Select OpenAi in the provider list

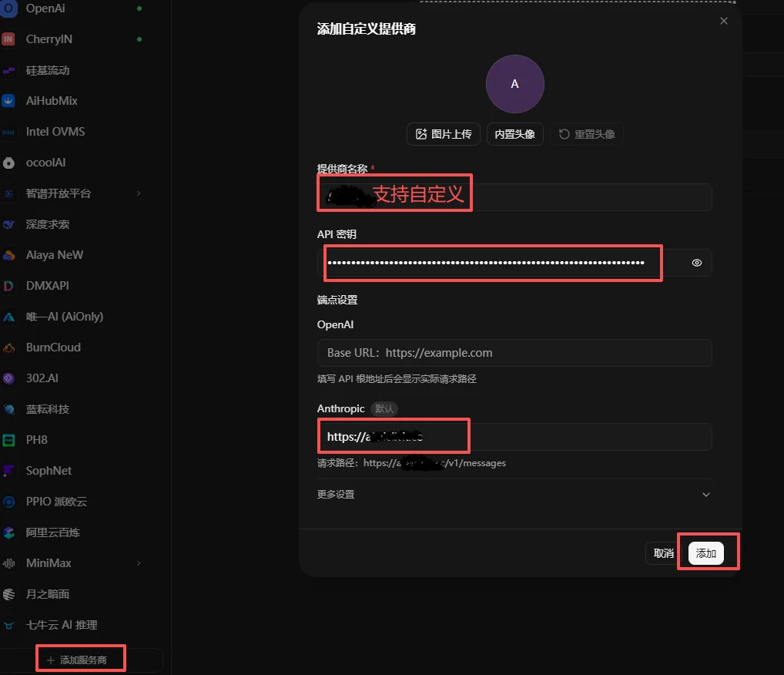tap(45, 8)
